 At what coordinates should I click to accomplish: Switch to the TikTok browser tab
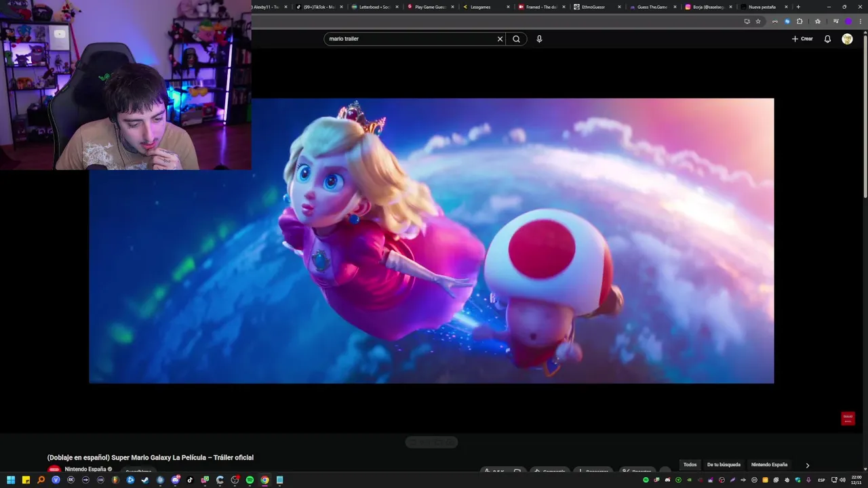point(319,7)
